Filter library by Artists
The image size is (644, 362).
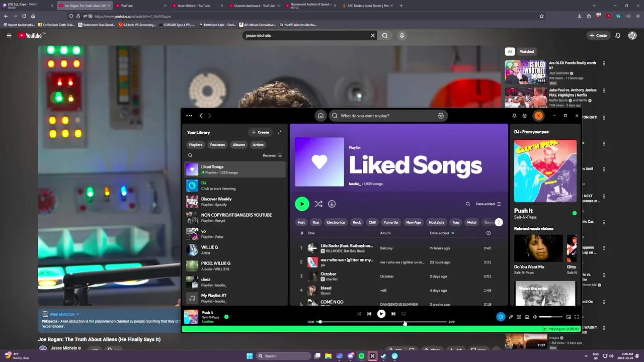click(258, 145)
